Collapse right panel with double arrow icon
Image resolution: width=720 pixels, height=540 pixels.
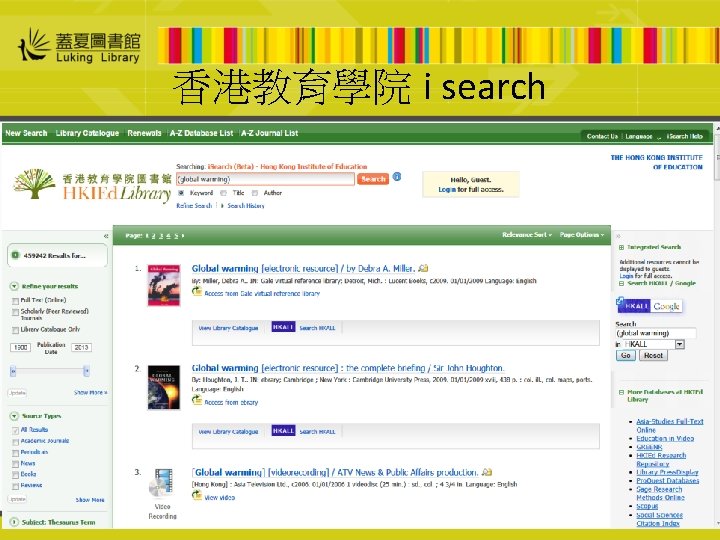coord(618,236)
